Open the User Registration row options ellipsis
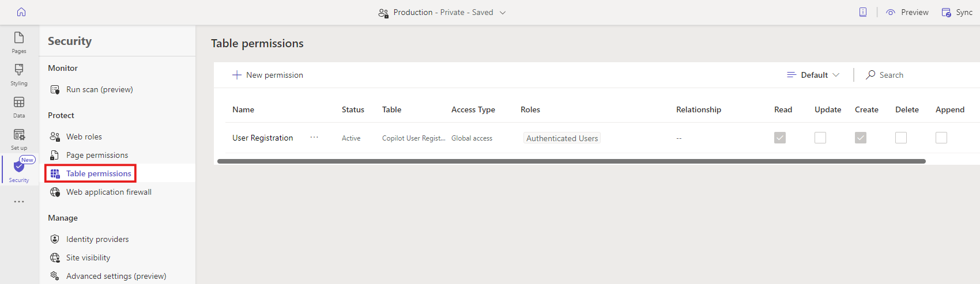Viewport: 980px width, 284px height. [314, 138]
